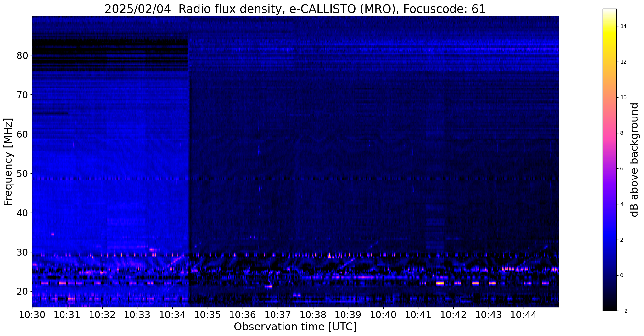This screenshot has width=644, height=336.
Task: Click the 40 MHz frequency tick label
Action: (x=22, y=213)
